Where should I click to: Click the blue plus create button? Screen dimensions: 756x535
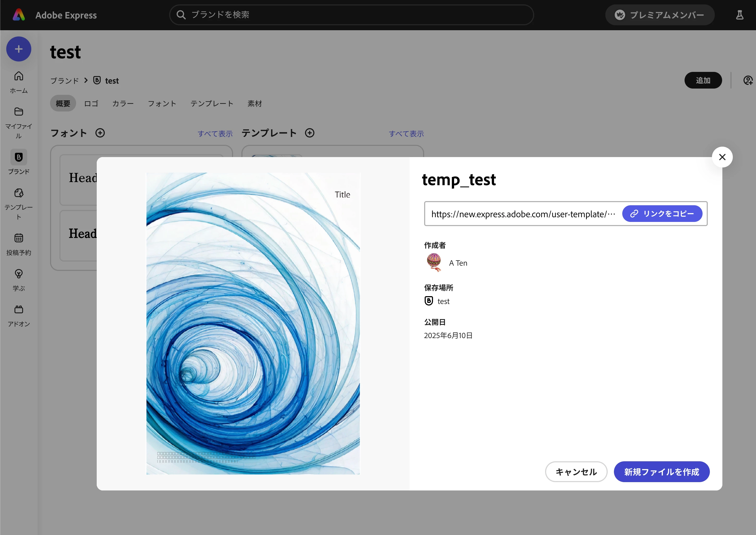[19, 49]
